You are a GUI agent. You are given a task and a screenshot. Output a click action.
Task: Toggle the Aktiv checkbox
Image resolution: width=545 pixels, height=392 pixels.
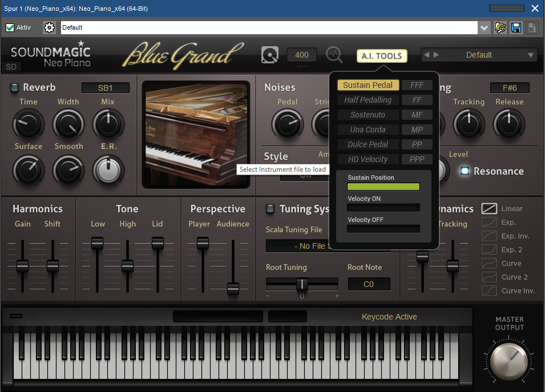10,27
